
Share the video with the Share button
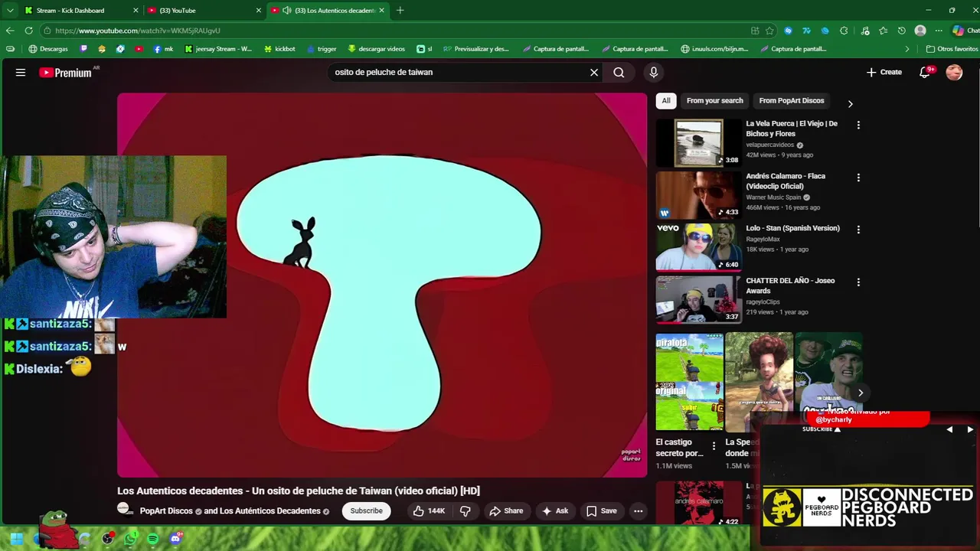click(506, 511)
